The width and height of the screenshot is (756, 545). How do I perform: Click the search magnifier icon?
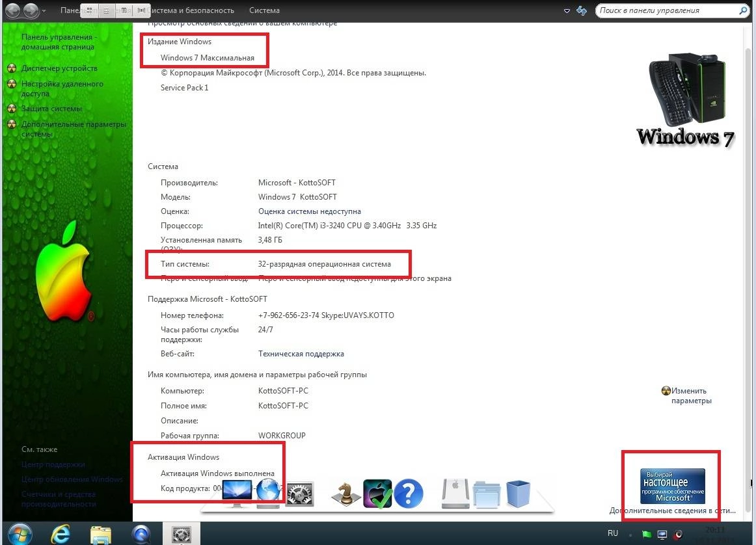tap(743, 10)
